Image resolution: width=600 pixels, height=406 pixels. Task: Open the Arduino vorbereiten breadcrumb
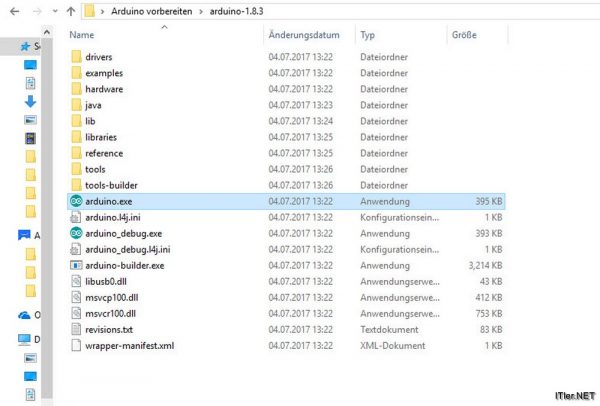point(152,11)
